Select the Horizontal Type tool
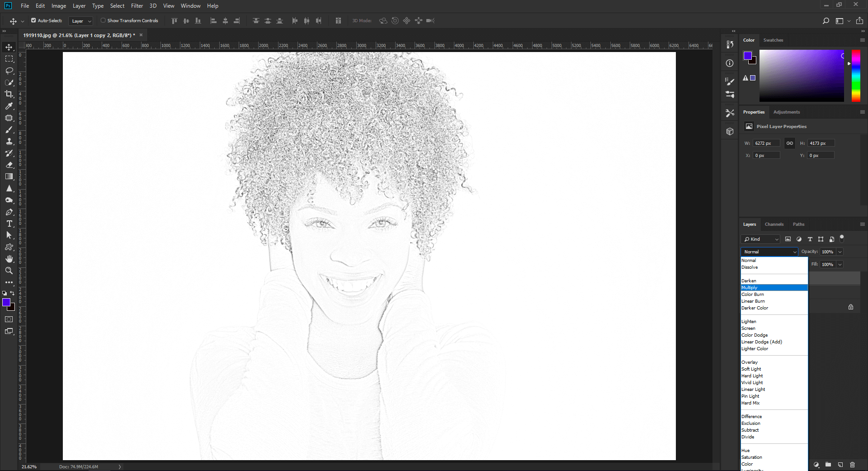The height and width of the screenshot is (471, 868). pos(9,224)
